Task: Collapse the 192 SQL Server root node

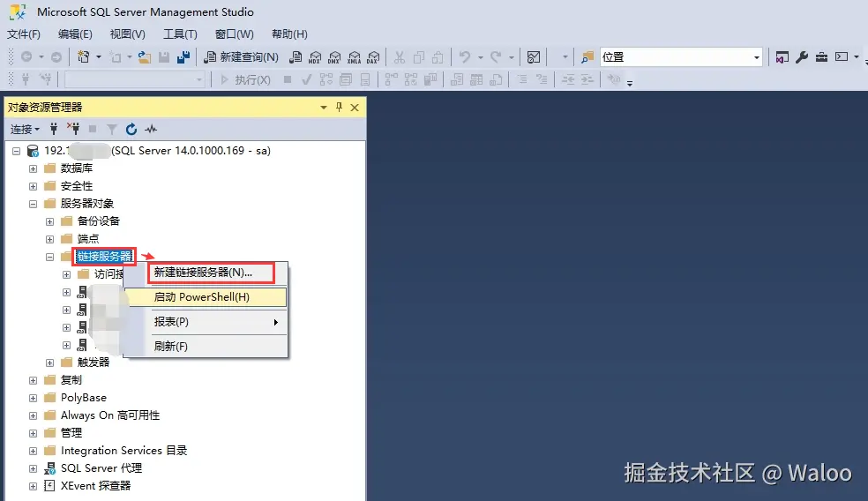Action: 16,151
